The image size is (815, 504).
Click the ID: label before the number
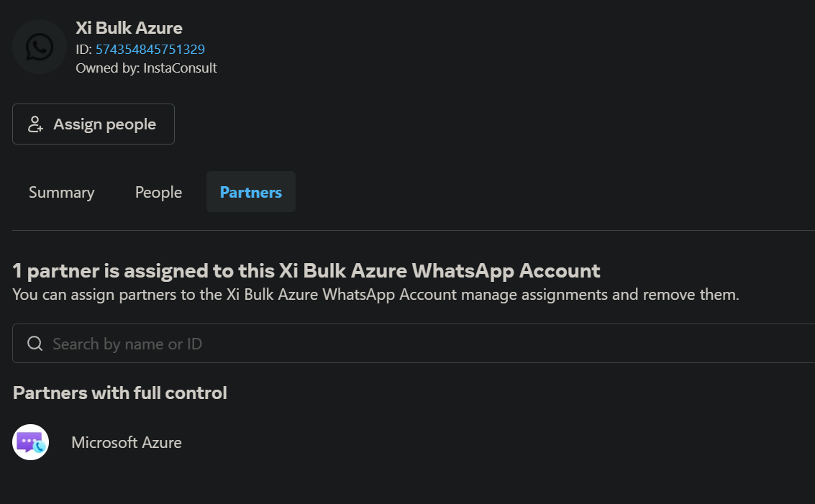tap(83, 49)
